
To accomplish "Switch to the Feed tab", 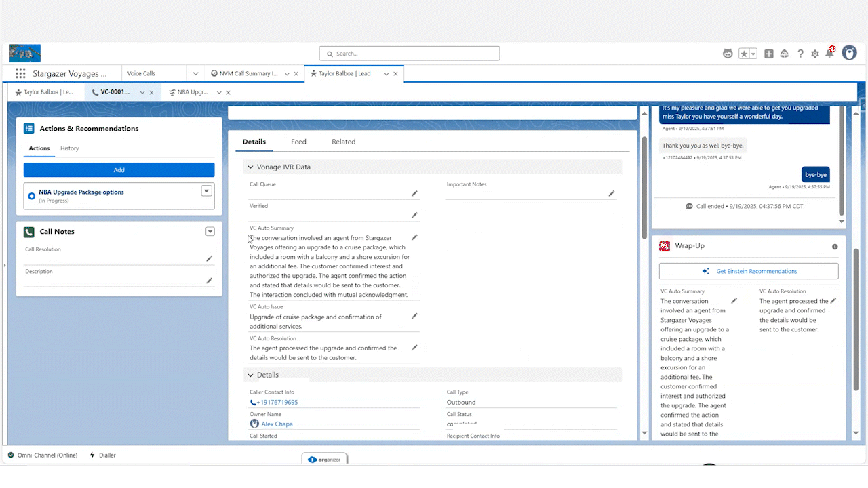I will [x=298, y=142].
